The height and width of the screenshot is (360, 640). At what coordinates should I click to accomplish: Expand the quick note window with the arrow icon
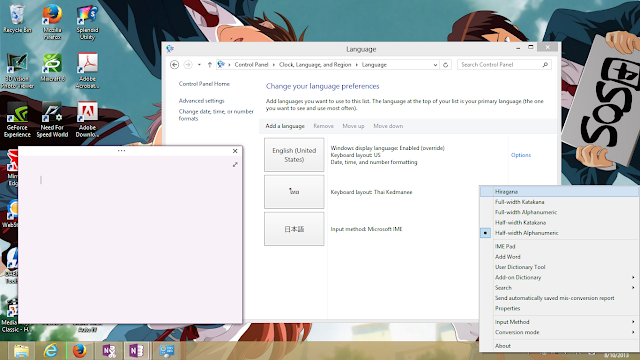point(235,164)
